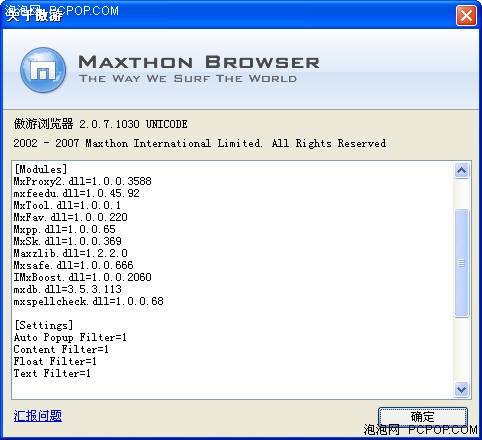Click the [Modules] section header
Screen dimensions: 482x440
(x=41, y=169)
